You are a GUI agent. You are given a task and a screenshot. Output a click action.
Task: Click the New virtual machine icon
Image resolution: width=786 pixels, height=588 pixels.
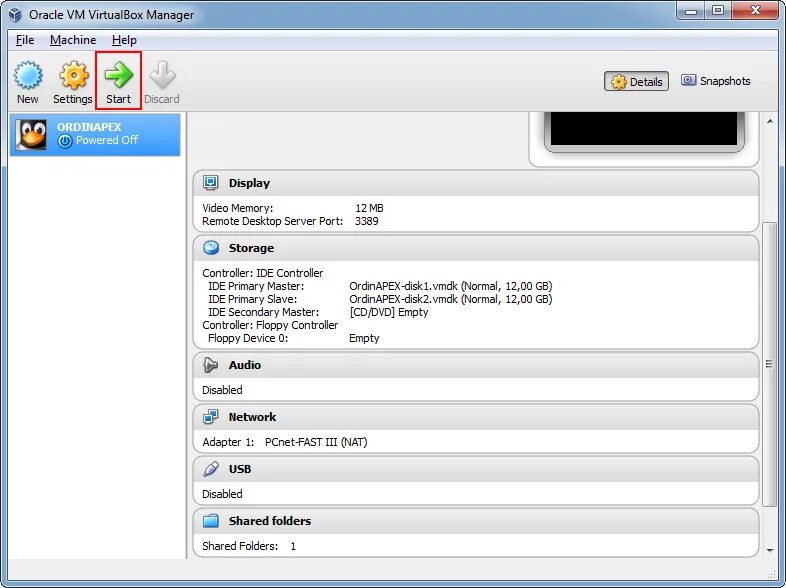pyautogui.click(x=28, y=75)
